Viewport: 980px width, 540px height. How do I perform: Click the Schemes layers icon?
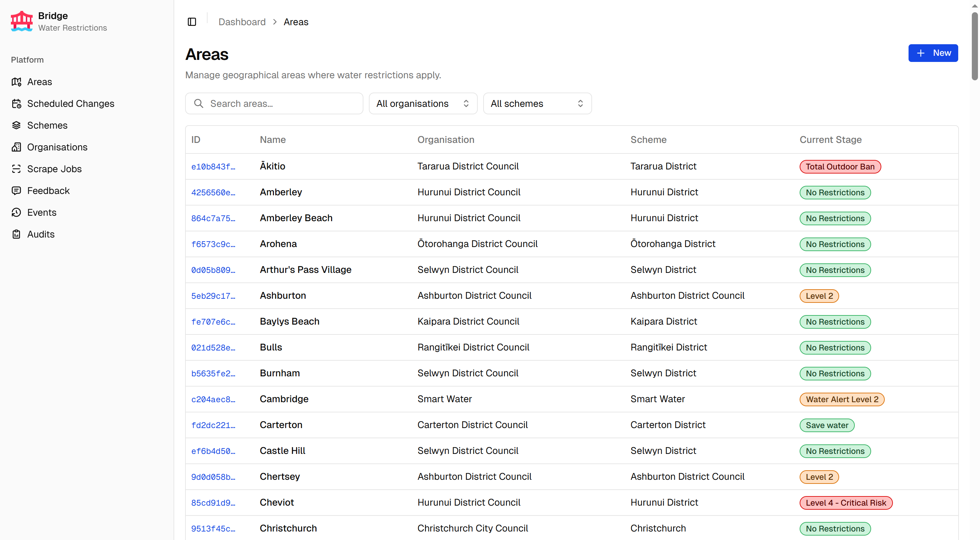tap(16, 125)
